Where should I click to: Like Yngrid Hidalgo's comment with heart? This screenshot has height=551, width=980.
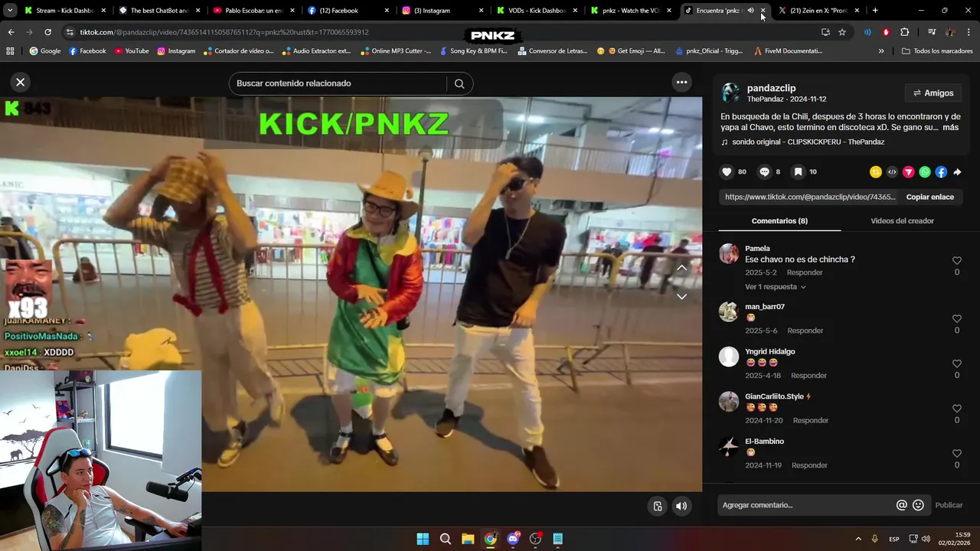click(957, 364)
